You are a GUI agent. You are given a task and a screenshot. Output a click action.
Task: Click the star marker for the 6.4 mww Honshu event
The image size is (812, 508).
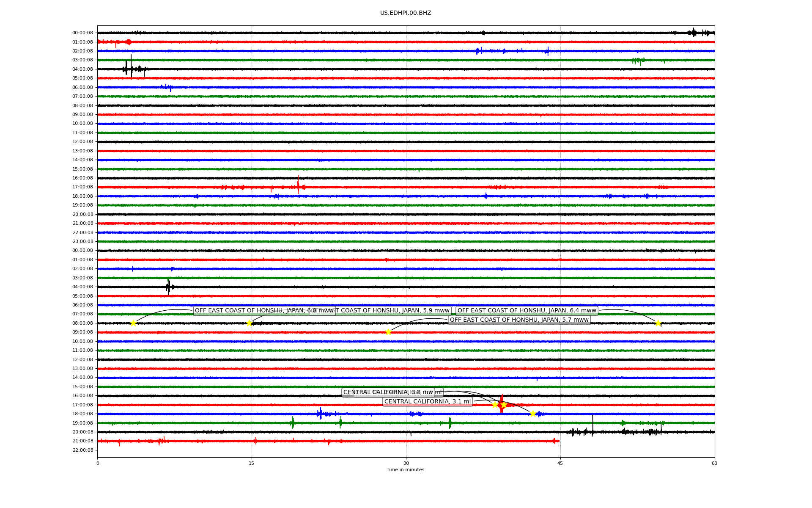658,323
